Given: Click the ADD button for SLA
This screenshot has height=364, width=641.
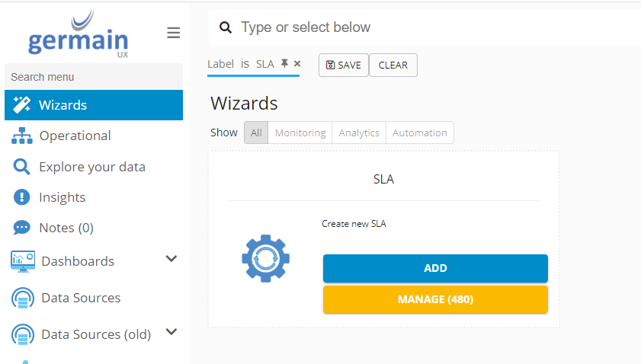Looking at the screenshot, I should 435,268.
